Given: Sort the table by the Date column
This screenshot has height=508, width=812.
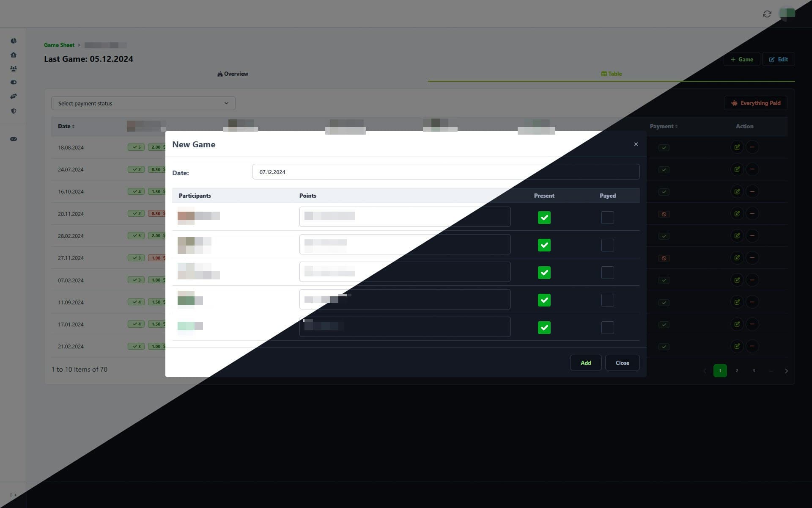Looking at the screenshot, I should pyautogui.click(x=66, y=126).
